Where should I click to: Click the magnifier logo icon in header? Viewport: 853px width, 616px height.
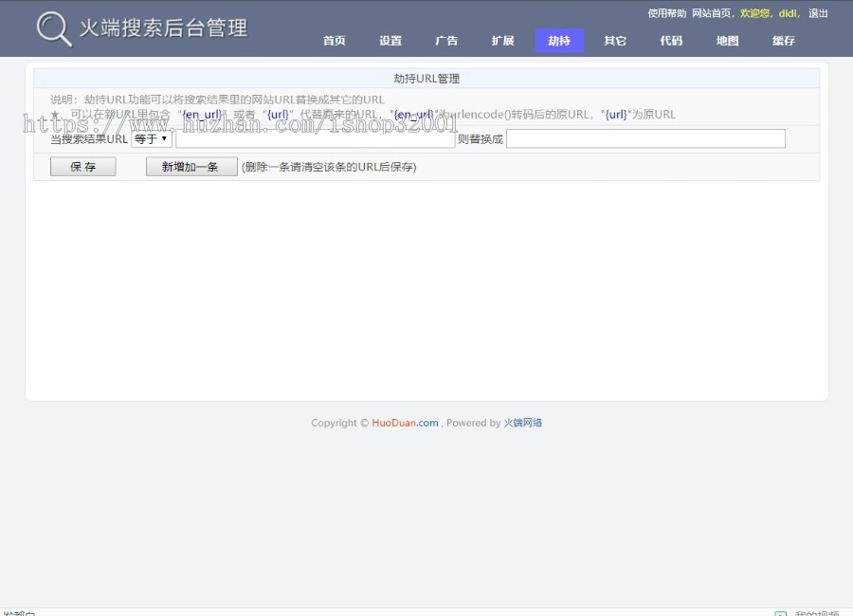tap(53, 28)
